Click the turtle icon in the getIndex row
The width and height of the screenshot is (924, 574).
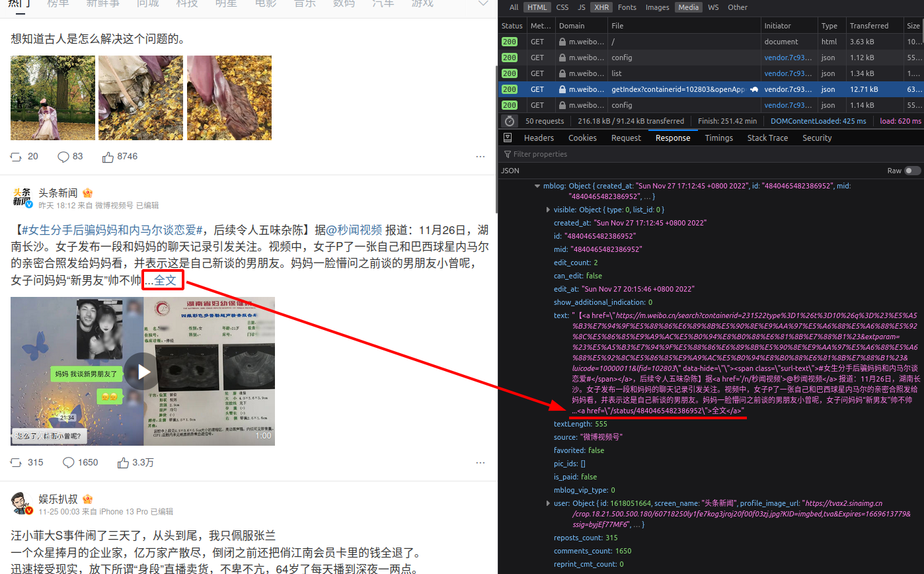(754, 89)
